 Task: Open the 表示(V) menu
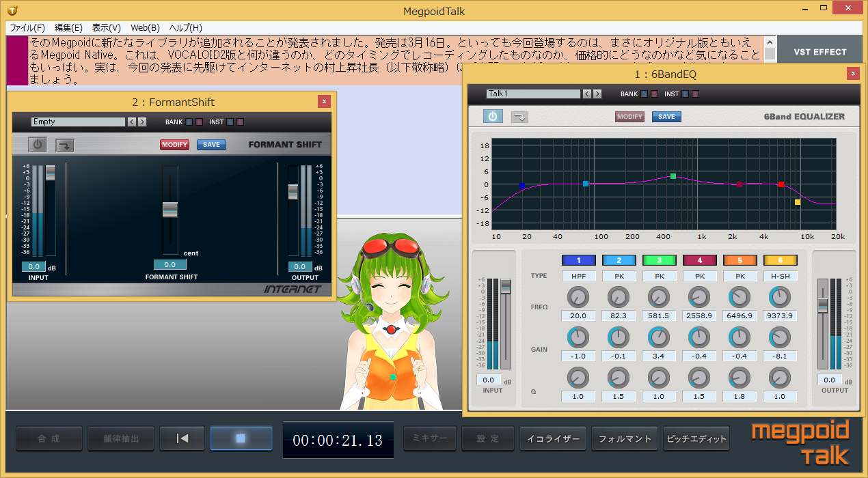click(x=107, y=28)
